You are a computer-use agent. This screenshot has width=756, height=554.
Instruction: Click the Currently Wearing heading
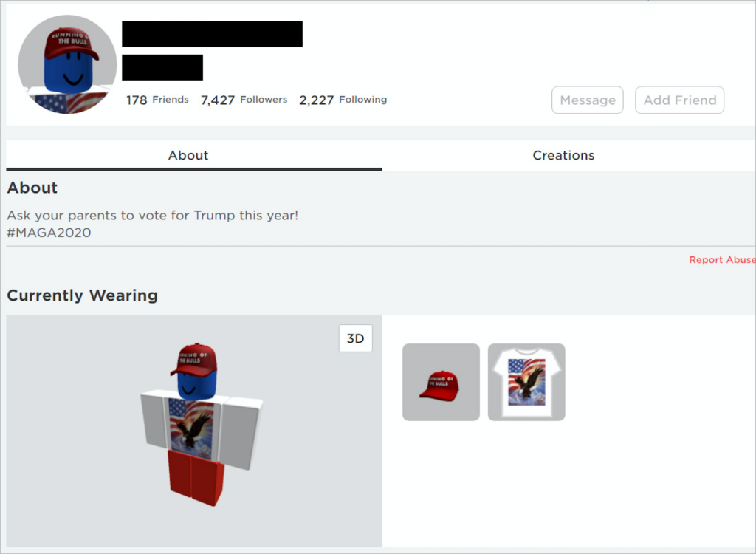click(83, 295)
